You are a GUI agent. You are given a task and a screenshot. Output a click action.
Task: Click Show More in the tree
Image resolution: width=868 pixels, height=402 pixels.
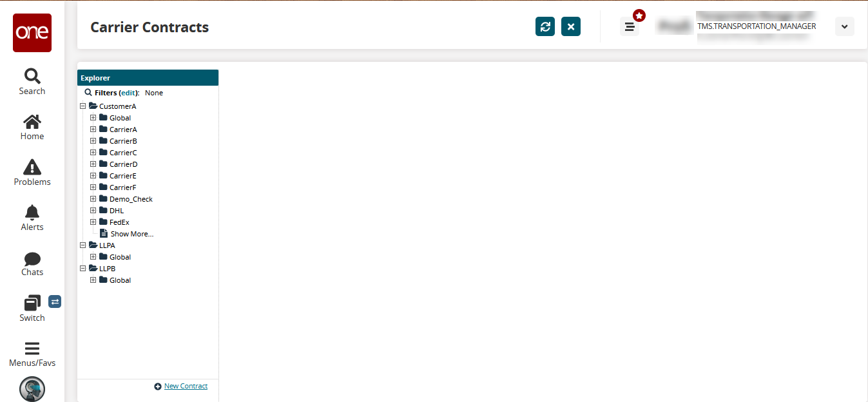click(x=132, y=234)
